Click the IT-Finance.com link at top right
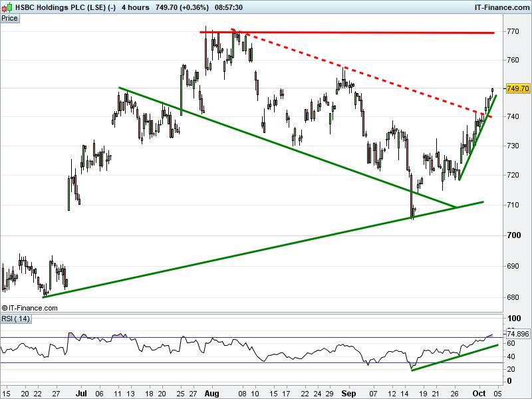The image size is (532, 399). point(502,7)
